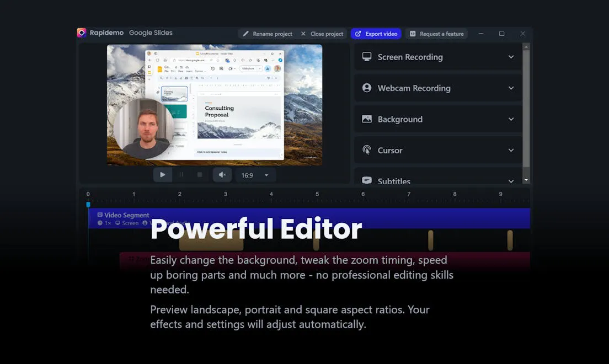The image size is (609, 364).
Task: Click the scrollbar down arrow in settings panel
Action: (x=526, y=180)
